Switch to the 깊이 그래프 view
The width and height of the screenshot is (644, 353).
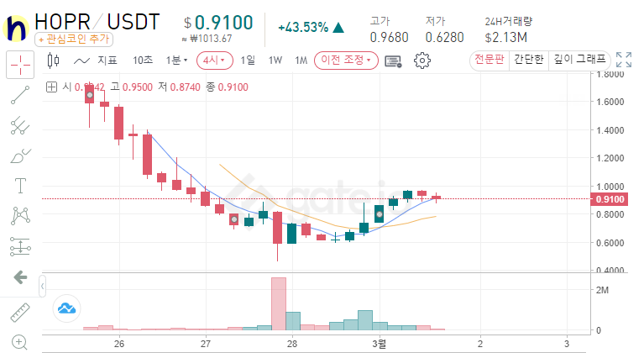coord(579,60)
